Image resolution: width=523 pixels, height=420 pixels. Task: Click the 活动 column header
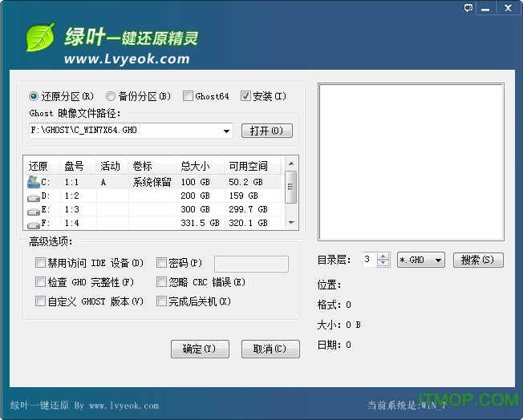112,166
